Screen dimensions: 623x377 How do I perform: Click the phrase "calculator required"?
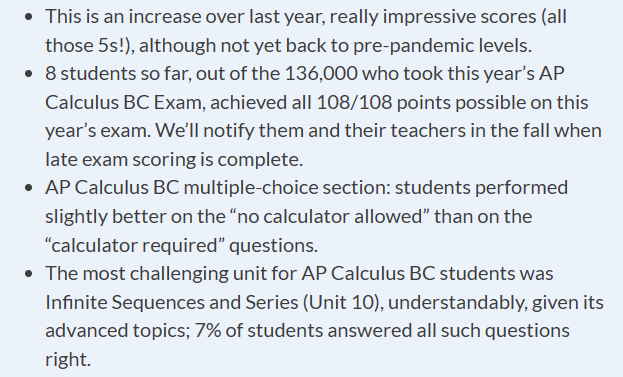tap(135, 246)
